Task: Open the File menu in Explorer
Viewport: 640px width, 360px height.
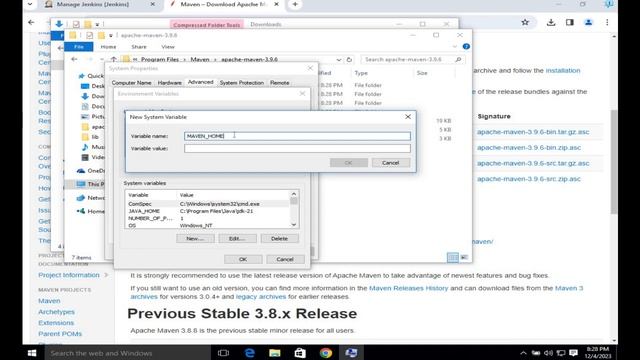Action: [x=79, y=47]
